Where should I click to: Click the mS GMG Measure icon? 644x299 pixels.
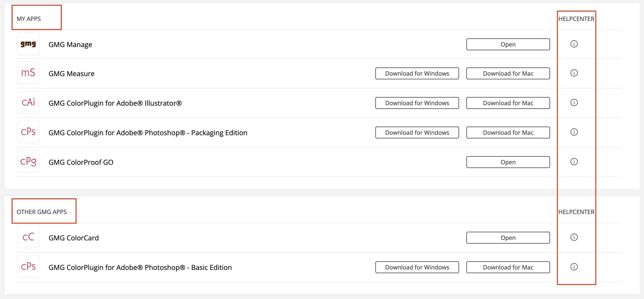tap(28, 73)
